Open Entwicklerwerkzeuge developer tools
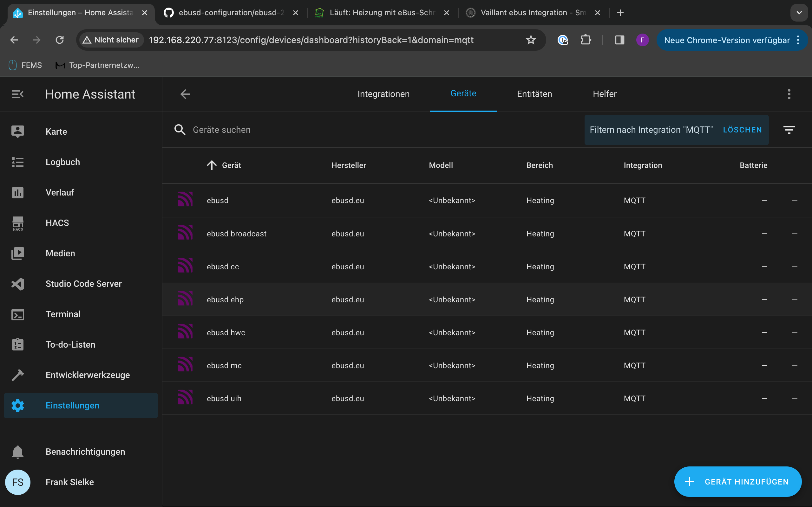Screen dimensions: 812x507 pyautogui.click(x=87, y=375)
